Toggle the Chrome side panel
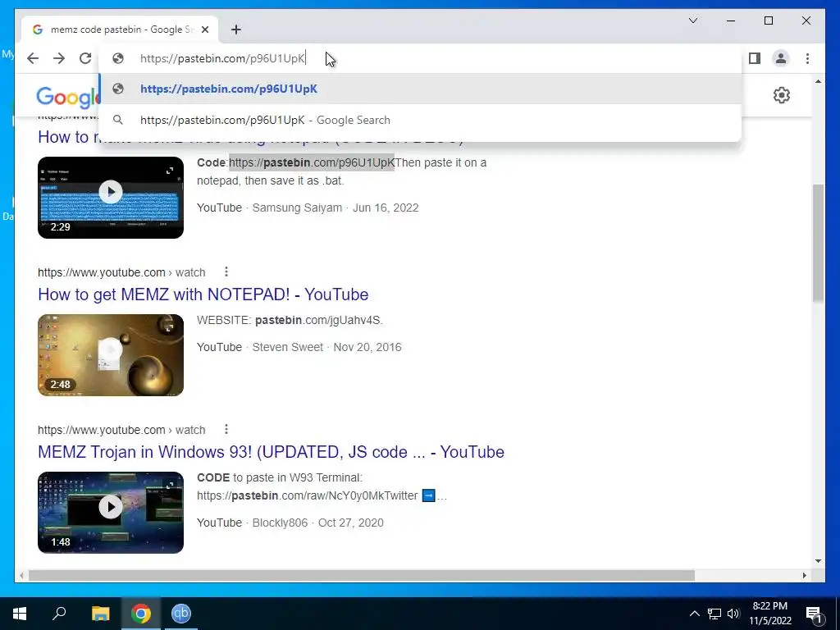 [755, 58]
